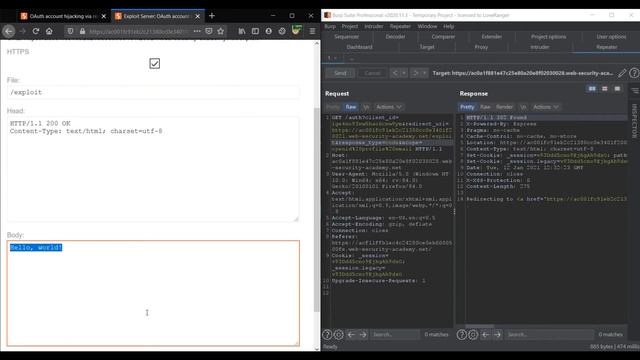This screenshot has height=360, width=640.
Task: Open the Response Actions dropdown
Action: [546, 107]
